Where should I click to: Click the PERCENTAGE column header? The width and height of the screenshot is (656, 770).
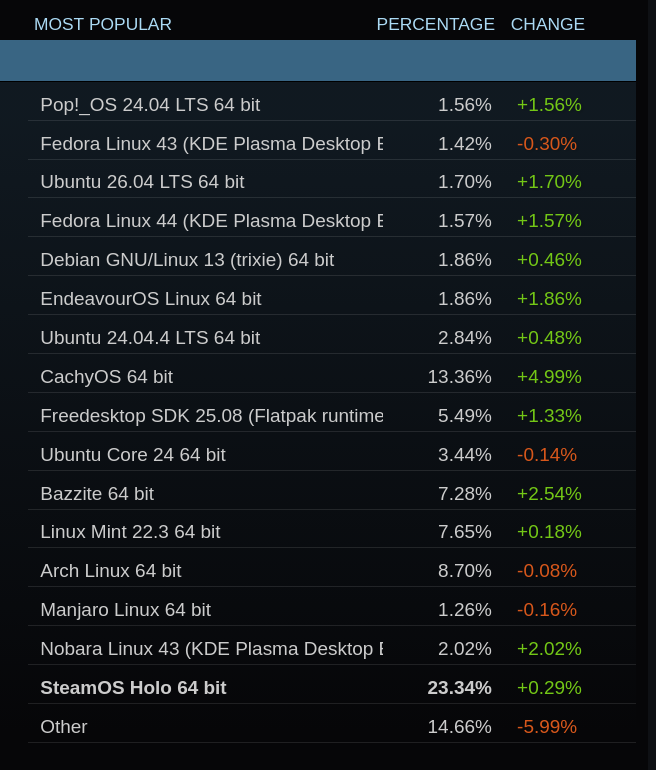tap(436, 24)
